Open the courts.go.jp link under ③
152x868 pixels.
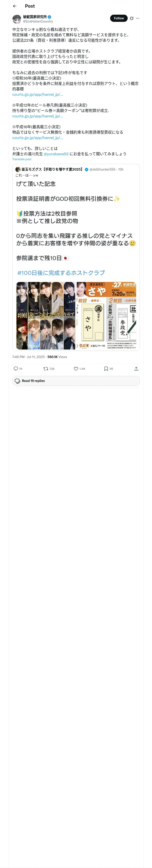pyautogui.click(x=38, y=137)
